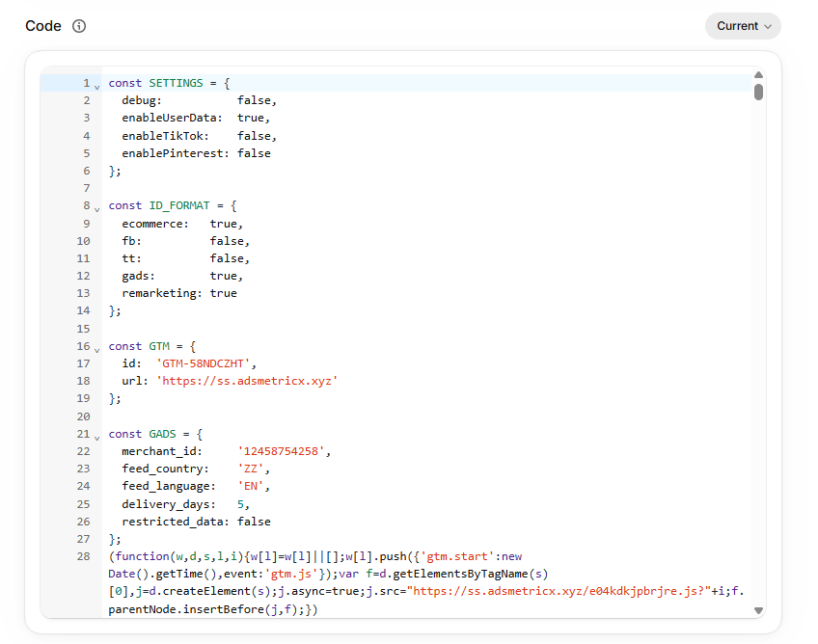The width and height of the screenshot is (818, 644).
Task: Collapse the SETTINGS block fold arrow
Action: [x=97, y=87]
